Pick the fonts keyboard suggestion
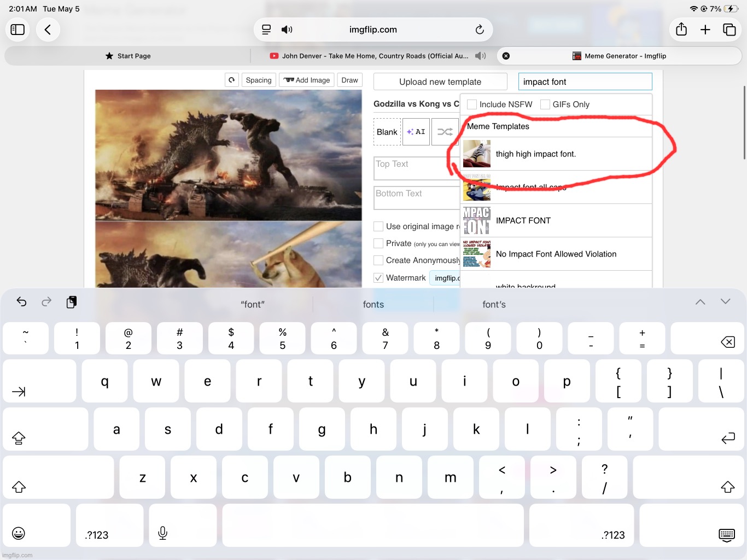The height and width of the screenshot is (560, 747). (373, 305)
